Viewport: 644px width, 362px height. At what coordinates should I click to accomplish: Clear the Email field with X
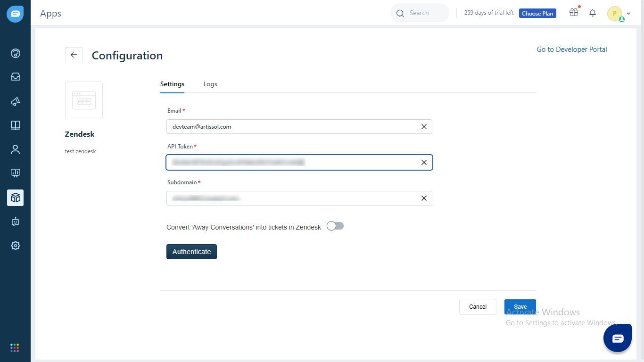point(424,126)
